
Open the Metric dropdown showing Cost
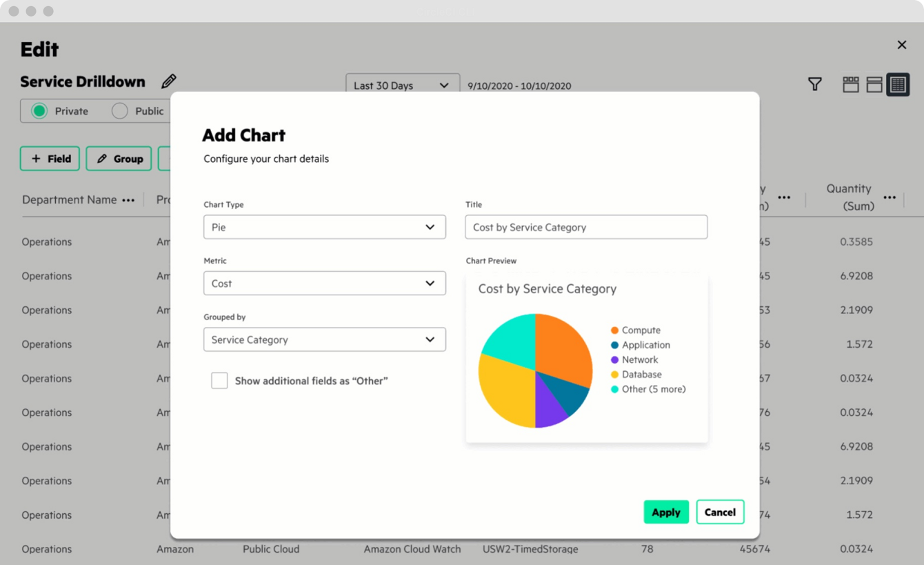pos(324,284)
